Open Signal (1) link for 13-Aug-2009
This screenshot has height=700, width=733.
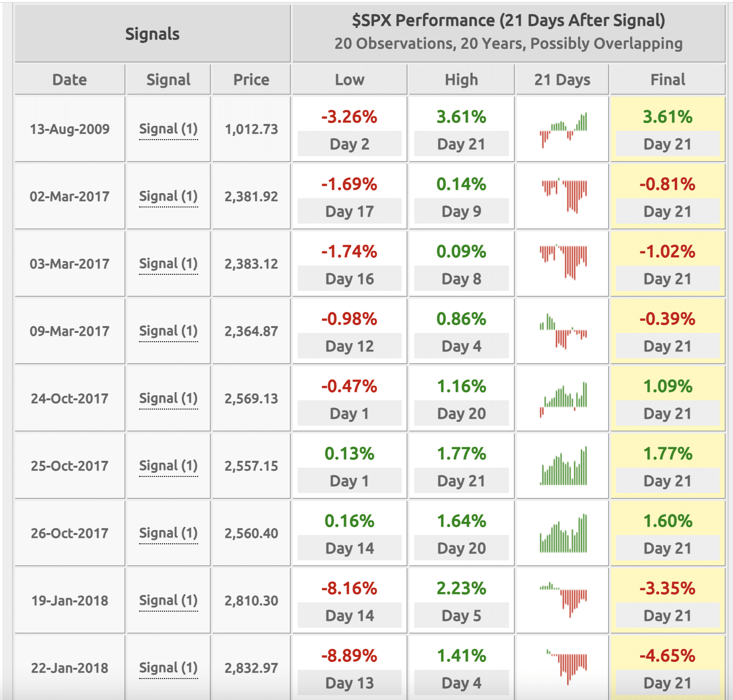(x=168, y=129)
